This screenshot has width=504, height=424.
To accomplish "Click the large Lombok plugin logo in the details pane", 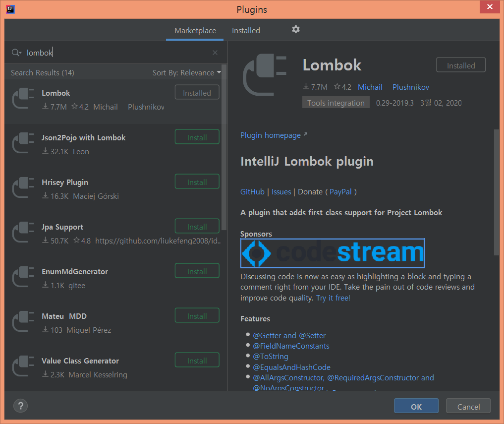I will [x=265, y=75].
